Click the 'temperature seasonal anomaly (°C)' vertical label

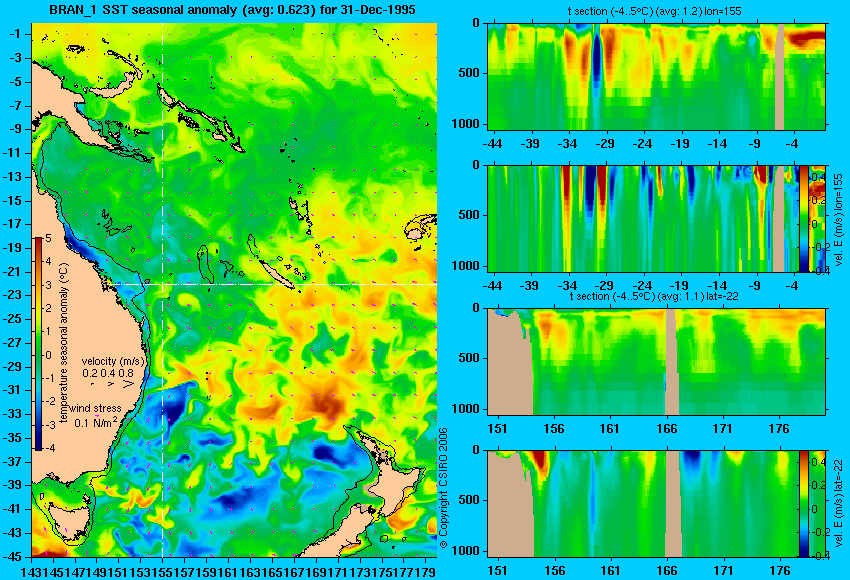pos(64,343)
